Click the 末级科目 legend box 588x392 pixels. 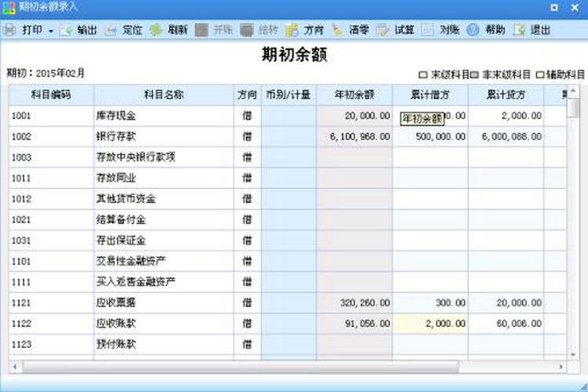coord(423,75)
